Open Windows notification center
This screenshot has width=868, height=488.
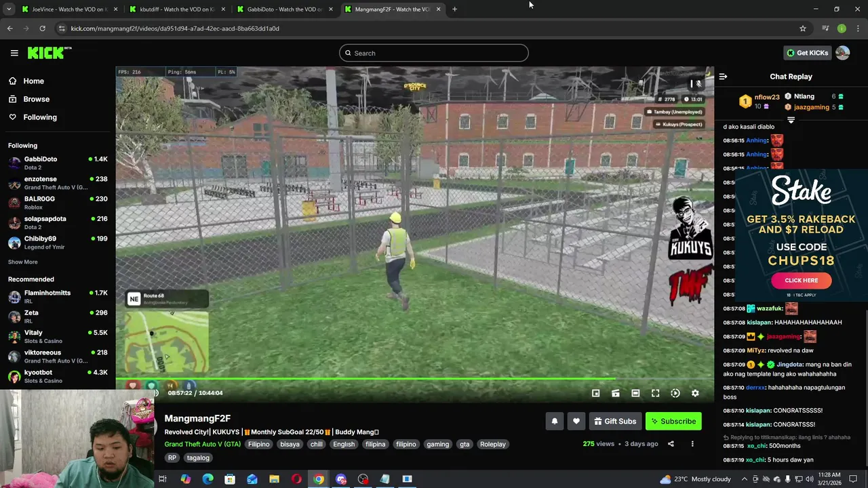point(853,479)
